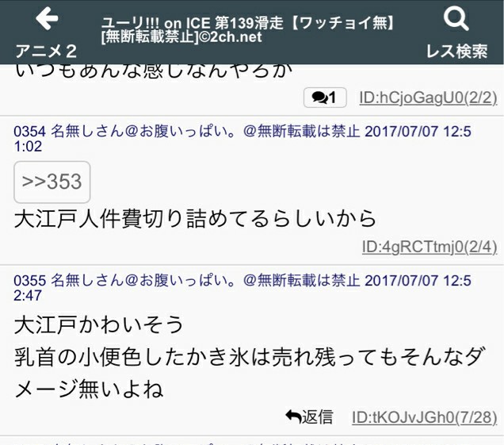Tap the back arrow icon
The image size is (504, 445).
coord(47,18)
